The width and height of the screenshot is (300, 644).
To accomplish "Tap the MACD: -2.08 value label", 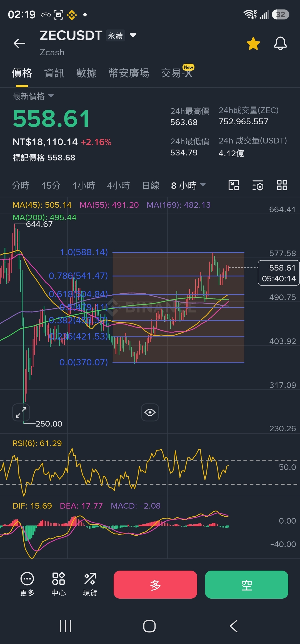I will (x=136, y=506).
